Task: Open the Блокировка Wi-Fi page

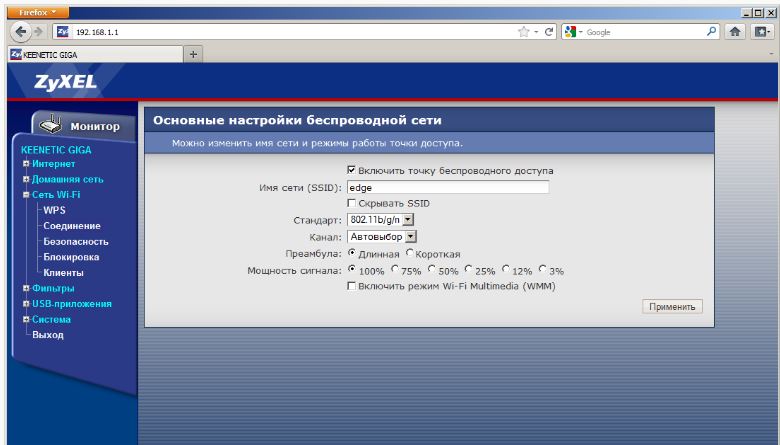Action: pyautogui.click(x=71, y=257)
